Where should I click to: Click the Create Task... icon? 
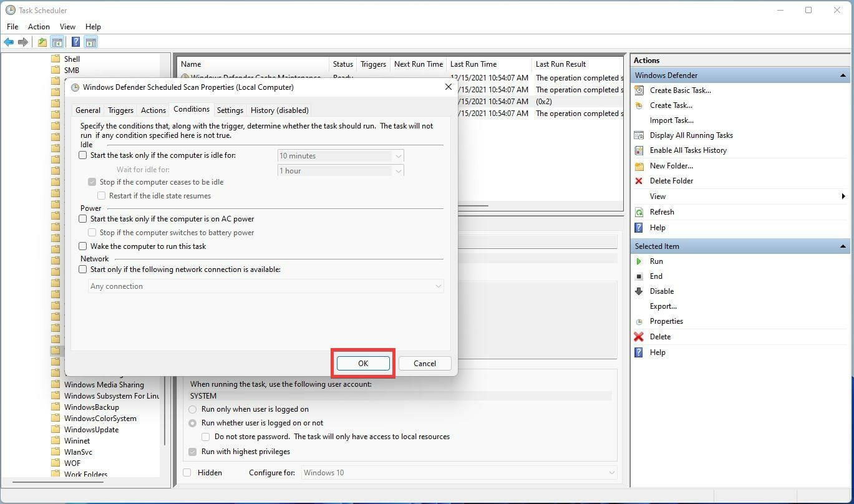(x=639, y=105)
